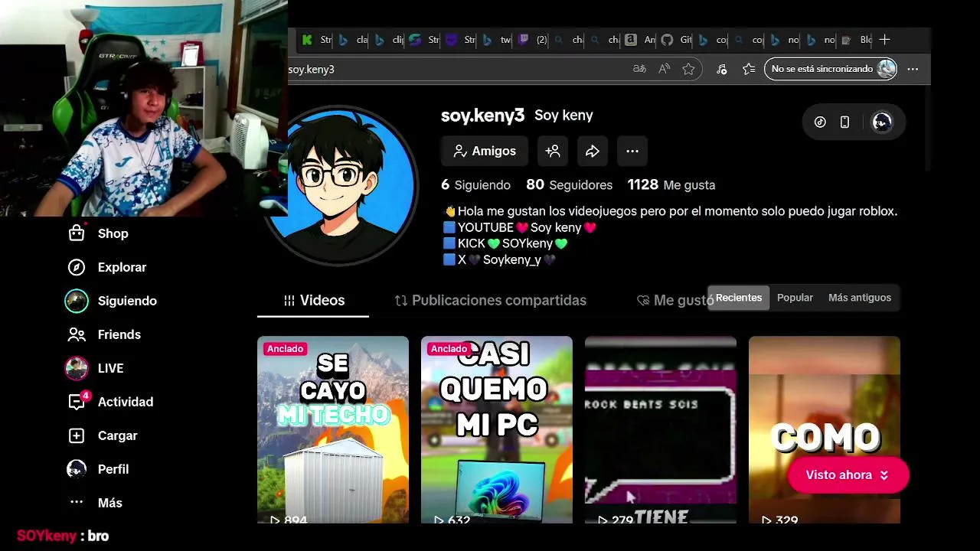This screenshot has height=551, width=980.
Task: Switch to the Amazon browser tab
Action: pos(641,40)
